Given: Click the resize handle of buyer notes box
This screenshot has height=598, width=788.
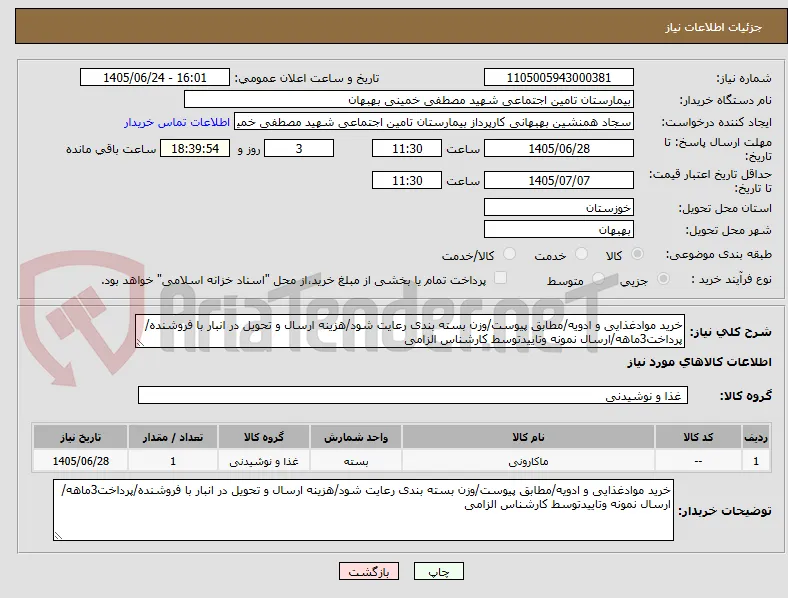Looking at the screenshot, I should 58,536.
